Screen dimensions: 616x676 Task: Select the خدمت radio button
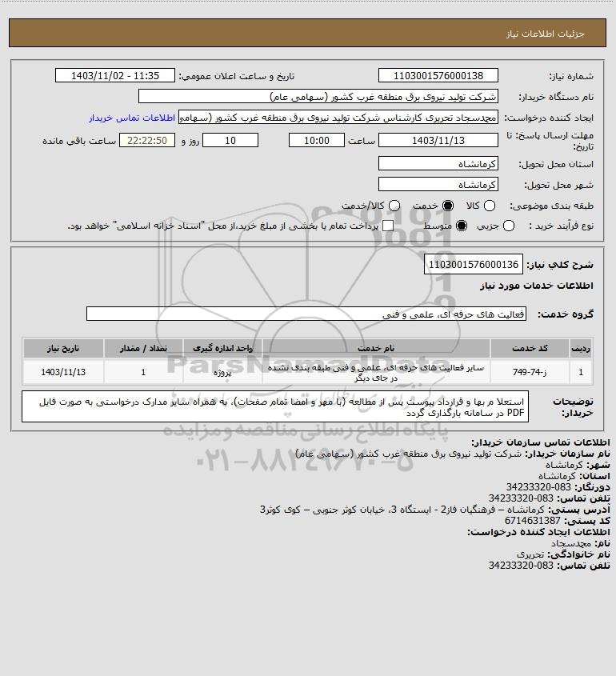[x=448, y=206]
